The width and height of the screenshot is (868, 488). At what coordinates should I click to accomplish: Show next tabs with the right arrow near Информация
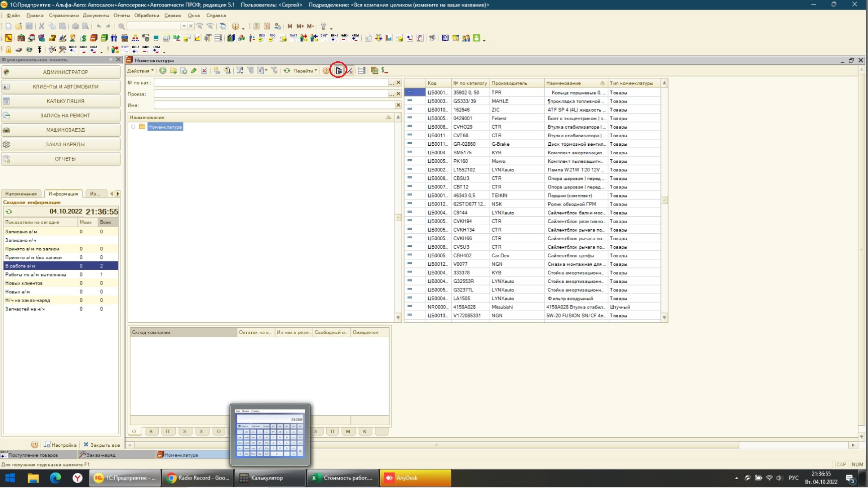coord(118,193)
